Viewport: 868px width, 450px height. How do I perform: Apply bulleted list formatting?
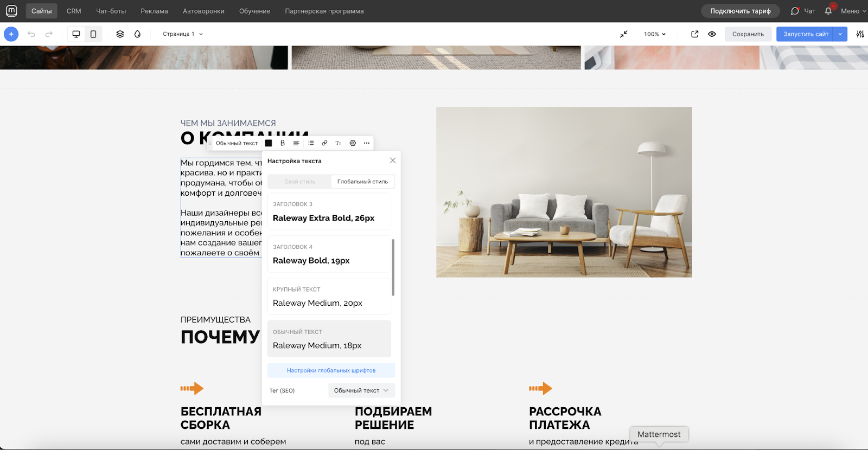click(x=311, y=143)
